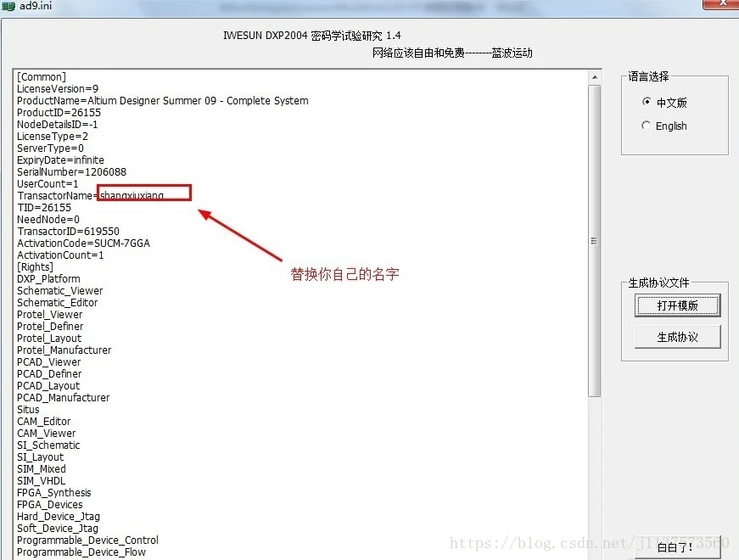Click the ActivationCode=SUCM-7GGA line

pos(83,244)
